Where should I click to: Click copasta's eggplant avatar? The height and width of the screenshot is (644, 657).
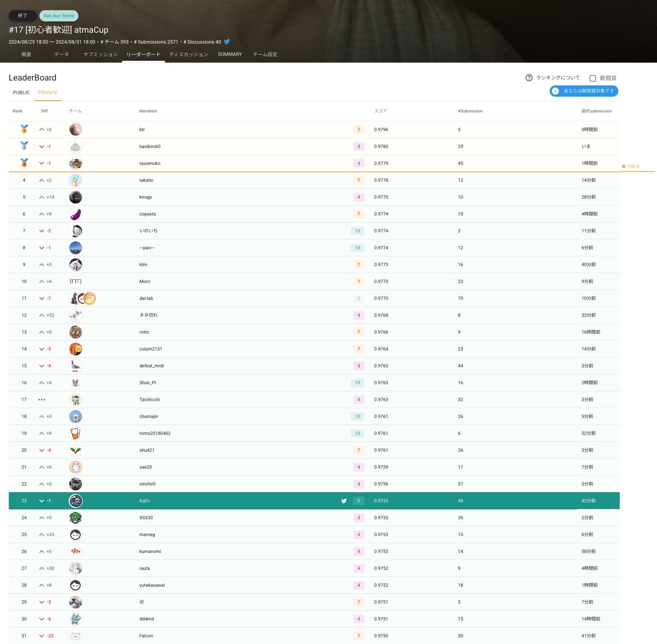pos(76,214)
